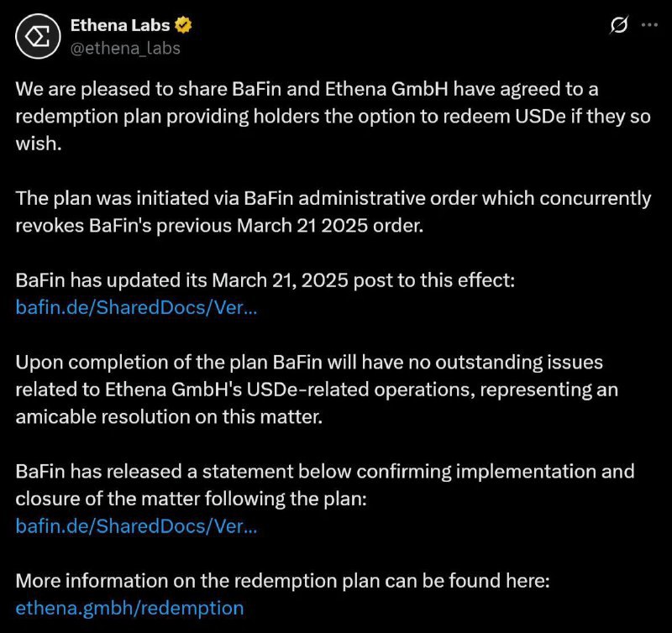Click the text "amicable resolution on this matter."

[169, 416]
